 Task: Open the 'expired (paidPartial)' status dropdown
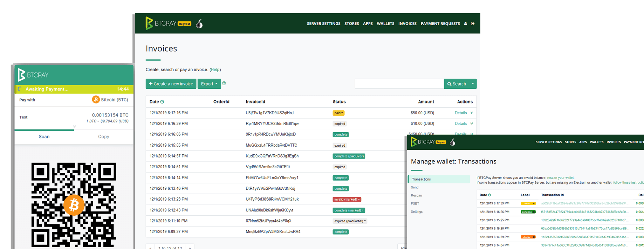350,221
